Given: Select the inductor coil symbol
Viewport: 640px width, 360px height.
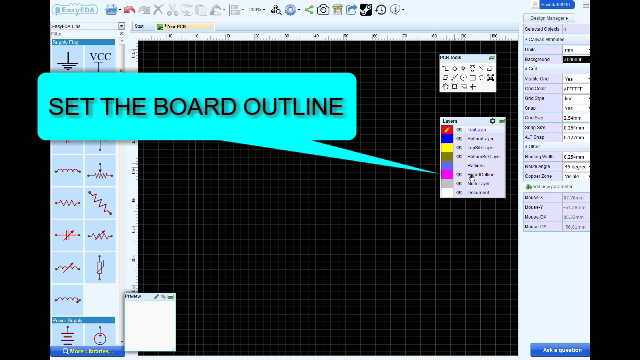Looking at the screenshot, I should click(67, 170).
